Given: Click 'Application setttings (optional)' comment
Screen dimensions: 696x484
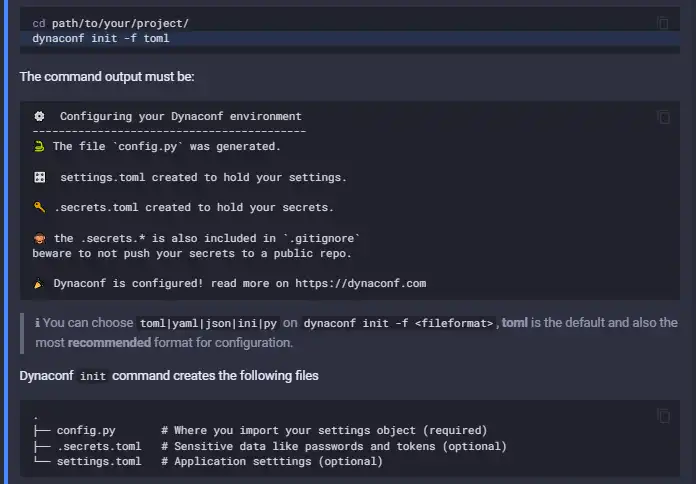Looking at the screenshot, I should [x=272, y=461].
